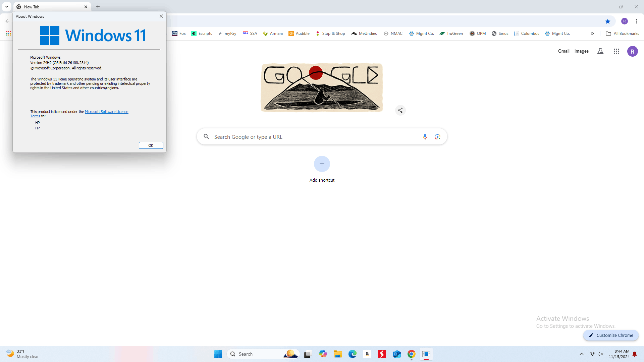
Task: Open the Images link
Action: tap(581, 51)
